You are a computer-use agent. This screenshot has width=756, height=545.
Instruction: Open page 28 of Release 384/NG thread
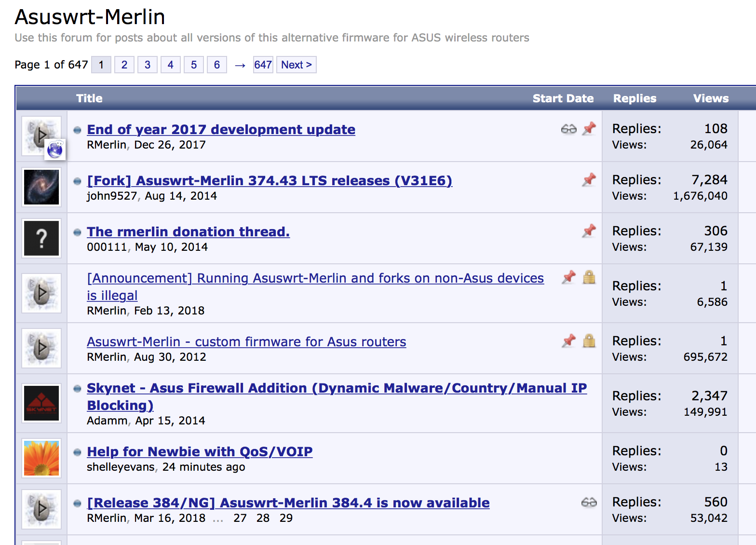click(263, 518)
